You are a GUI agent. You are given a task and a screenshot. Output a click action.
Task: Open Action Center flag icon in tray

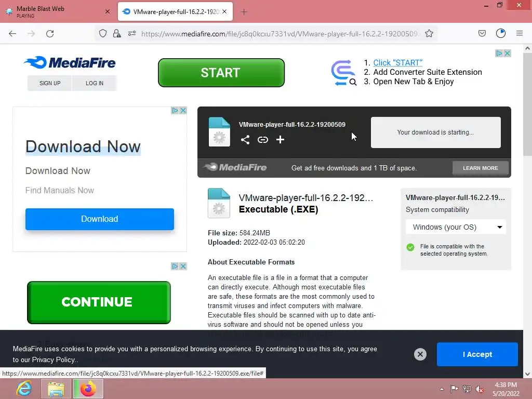tap(454, 389)
